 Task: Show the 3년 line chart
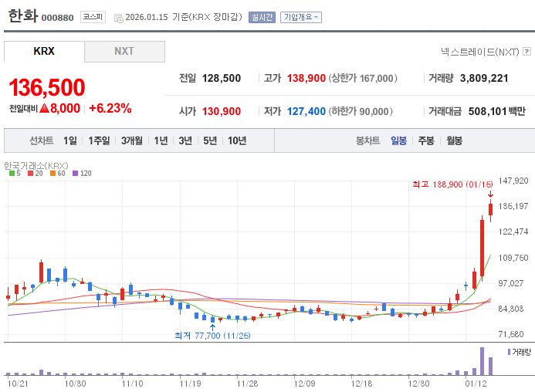[x=185, y=140]
